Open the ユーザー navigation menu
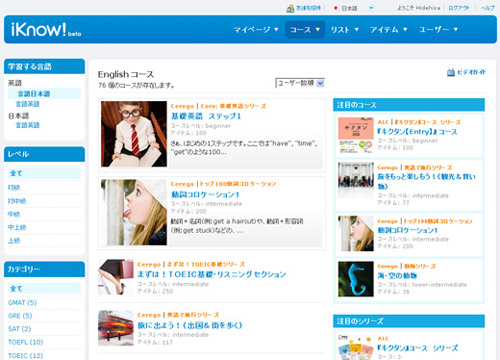This screenshot has width=500, height=360. pos(438,29)
